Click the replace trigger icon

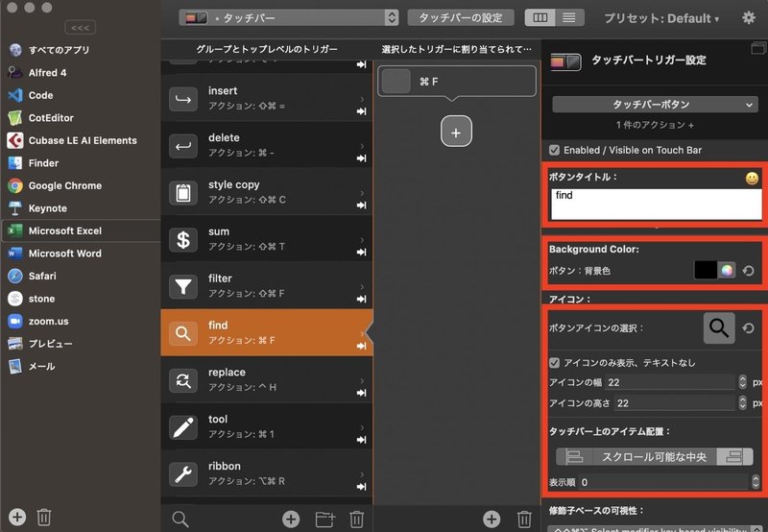[x=183, y=380]
